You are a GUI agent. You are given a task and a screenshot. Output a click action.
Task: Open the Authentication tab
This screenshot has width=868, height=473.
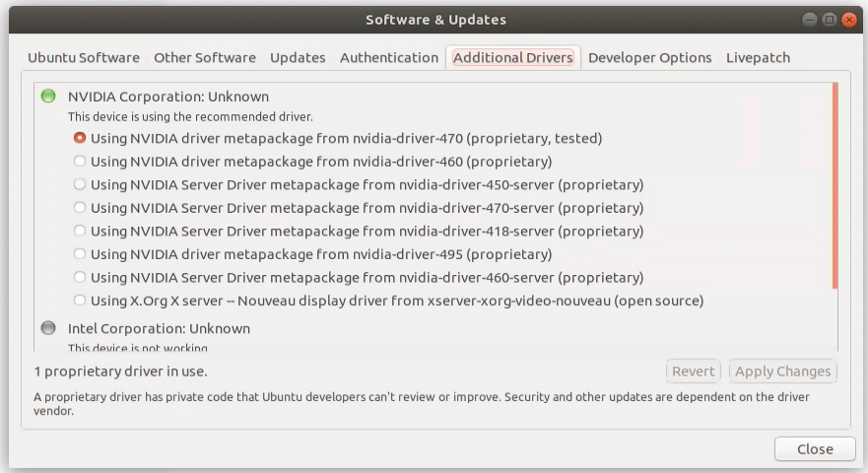pos(389,57)
